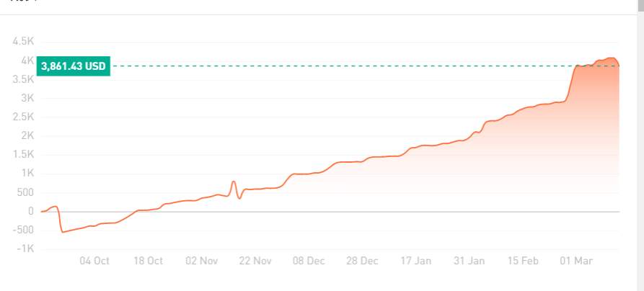Screen dimensions: 644x291
Task: Pick the 22 Nov date label
Action: pyautogui.click(x=255, y=261)
